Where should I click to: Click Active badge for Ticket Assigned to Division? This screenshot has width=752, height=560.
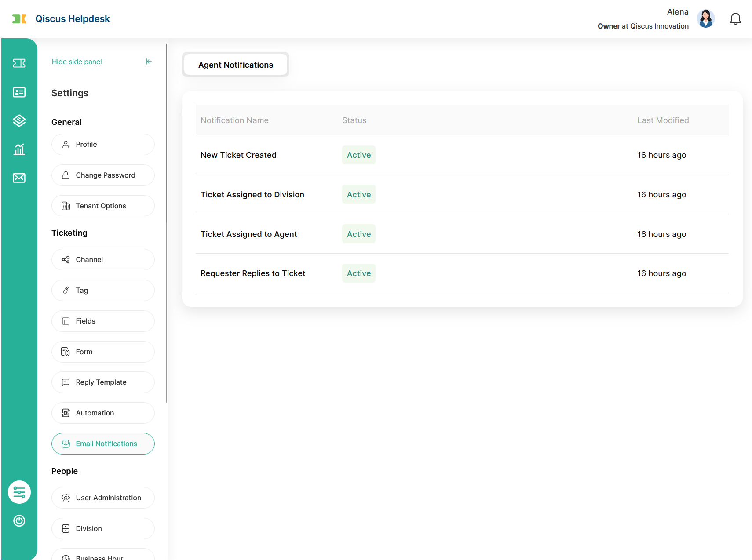pyautogui.click(x=358, y=195)
